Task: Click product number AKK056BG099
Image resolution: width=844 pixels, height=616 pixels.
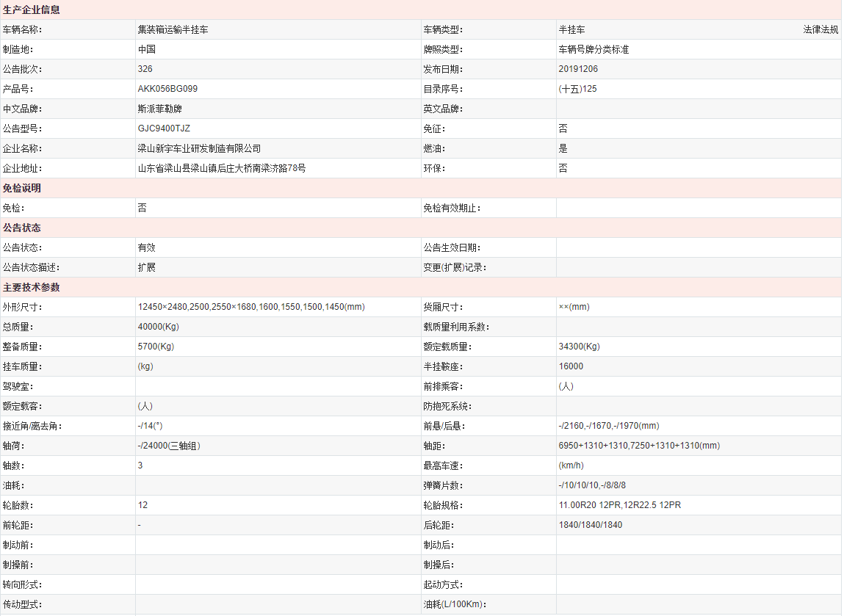Action: coord(167,89)
